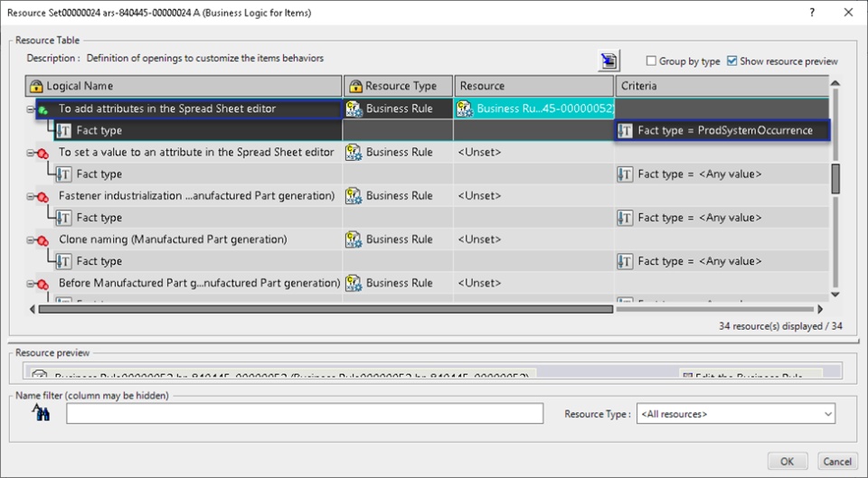Click red status icon of 'To set a value' row
This screenshot has width=868, height=478.
(42, 154)
